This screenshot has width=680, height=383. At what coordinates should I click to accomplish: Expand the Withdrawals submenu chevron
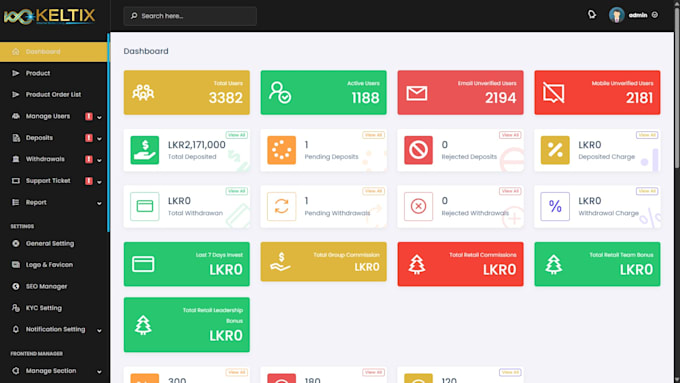click(99, 160)
